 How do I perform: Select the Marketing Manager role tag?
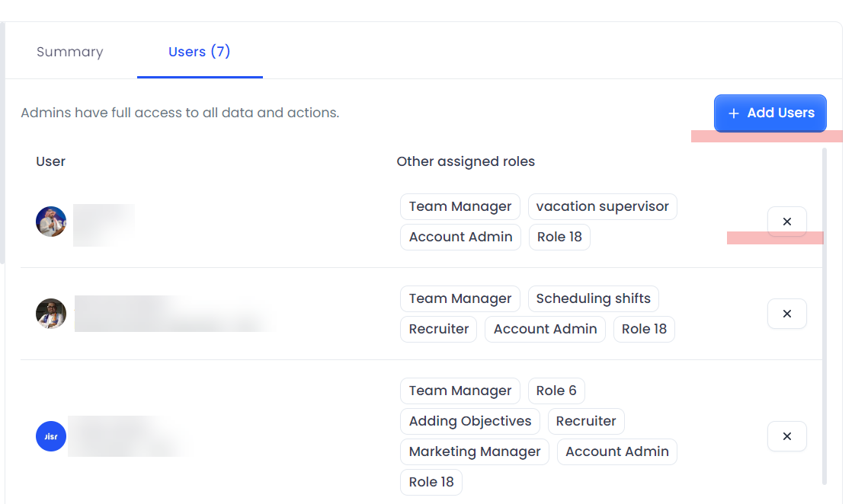(474, 451)
